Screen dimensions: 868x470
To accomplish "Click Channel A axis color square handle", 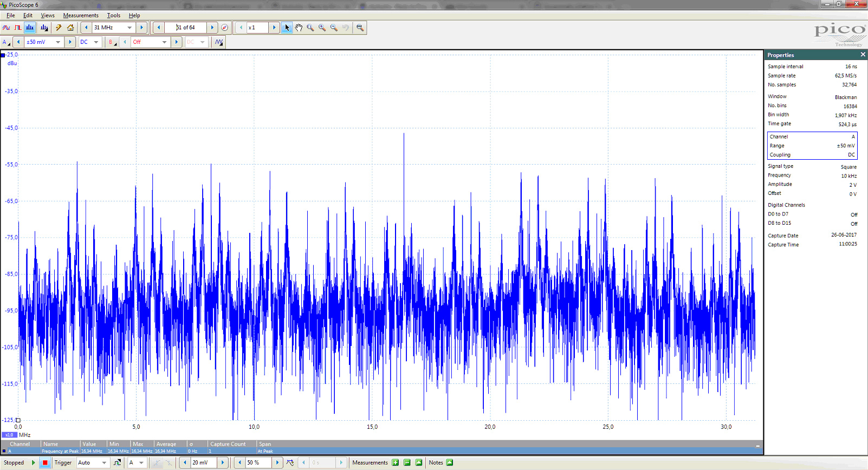I will pos(3,55).
